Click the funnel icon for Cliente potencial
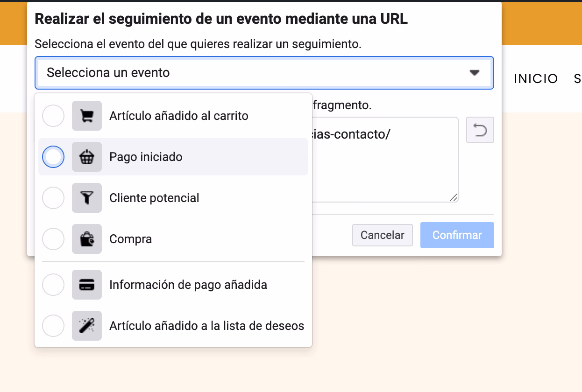 (87, 198)
